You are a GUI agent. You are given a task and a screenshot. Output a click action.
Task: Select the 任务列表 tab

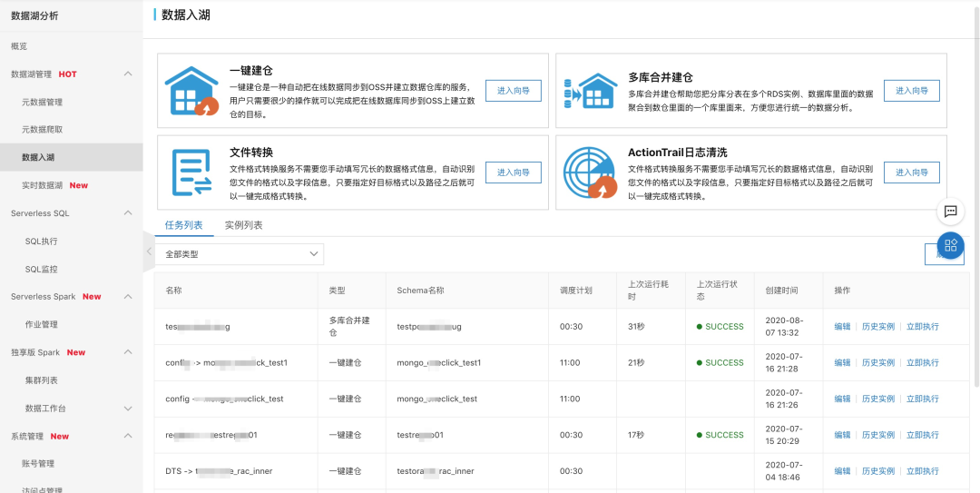pos(183,225)
